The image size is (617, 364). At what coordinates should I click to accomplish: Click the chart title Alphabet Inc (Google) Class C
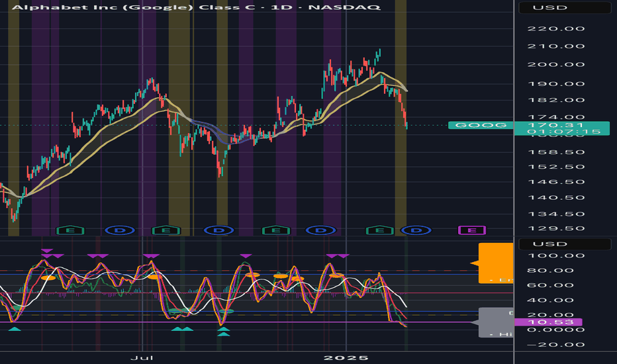[x=134, y=7]
